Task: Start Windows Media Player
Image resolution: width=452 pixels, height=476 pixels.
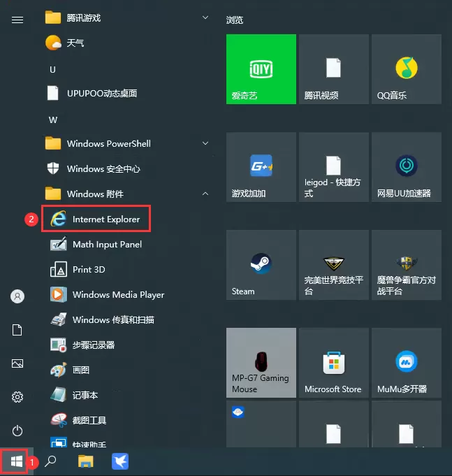Action: (127, 295)
